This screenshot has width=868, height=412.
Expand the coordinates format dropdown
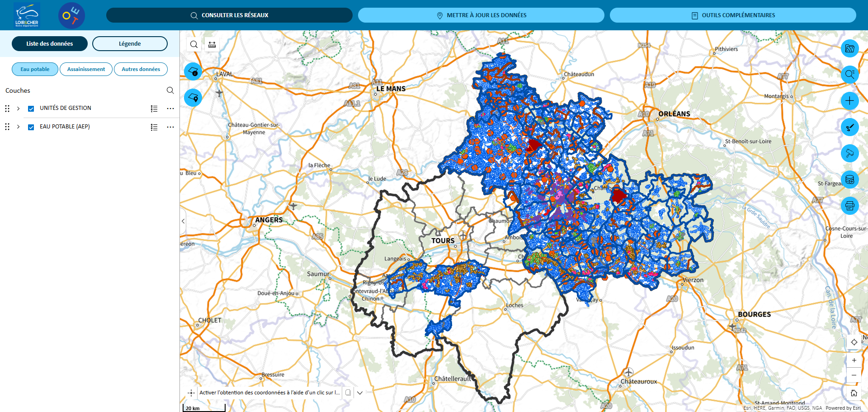click(360, 393)
